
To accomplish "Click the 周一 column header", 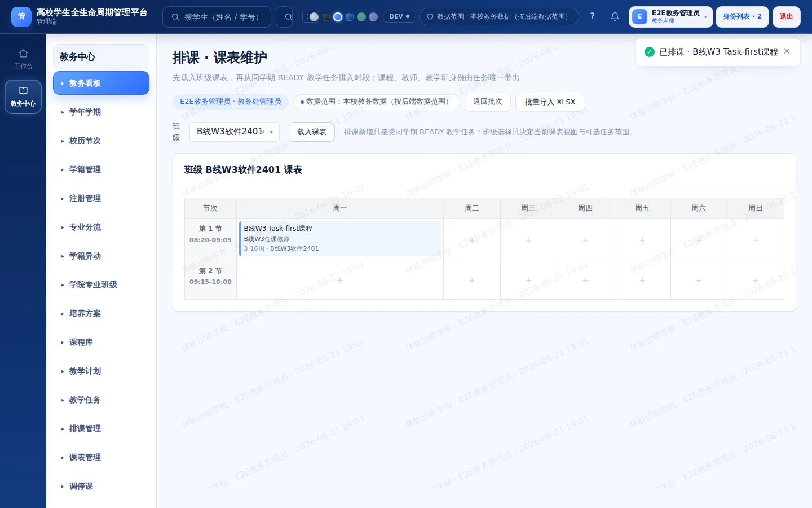I will [x=340, y=208].
